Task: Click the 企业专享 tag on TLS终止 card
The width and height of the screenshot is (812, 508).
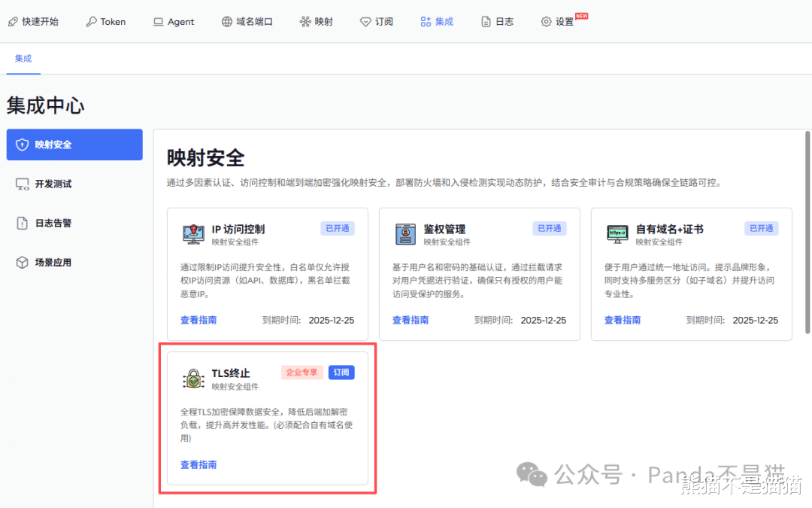Action: (302, 373)
